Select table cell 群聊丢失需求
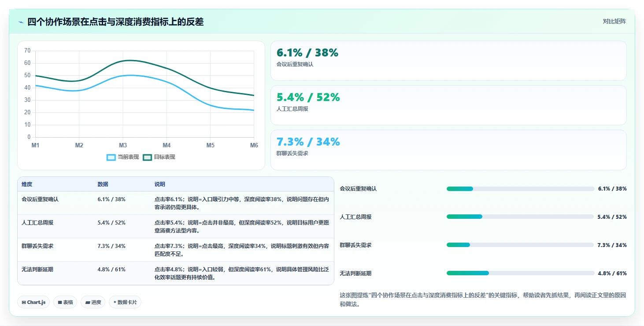Image resolution: width=644 pixels, height=326 pixels. (37, 246)
